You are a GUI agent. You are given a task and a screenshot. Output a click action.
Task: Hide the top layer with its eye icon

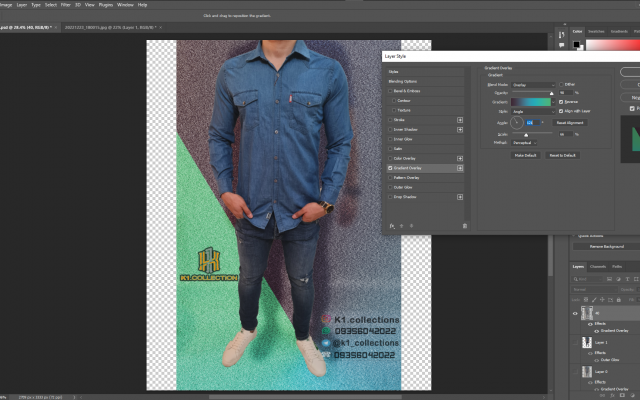[575, 313]
